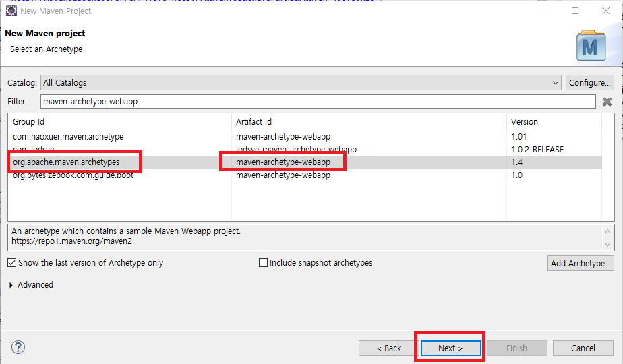Maximize the New Maven Project window
The height and width of the screenshot is (364, 623).
pos(575,11)
